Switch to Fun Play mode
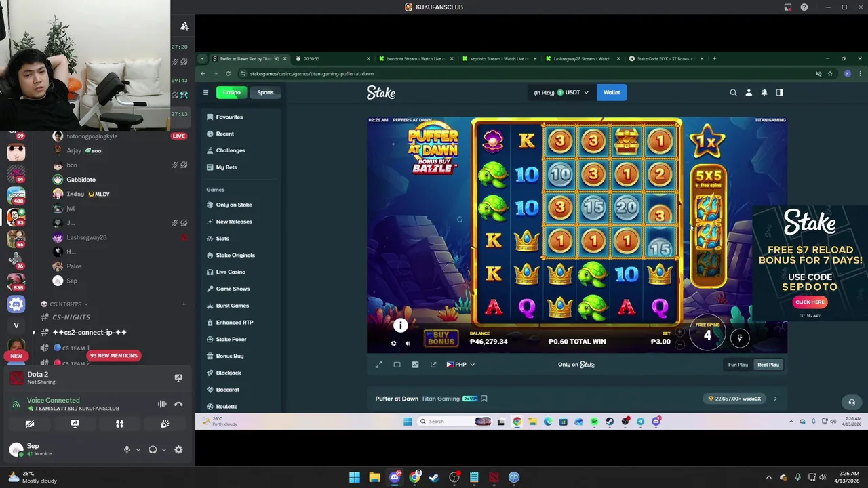 pyautogui.click(x=738, y=365)
